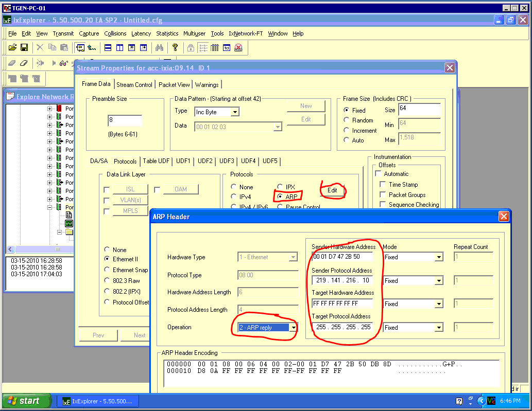Click the grid table view icon
The image size is (532, 411).
pos(215,48)
